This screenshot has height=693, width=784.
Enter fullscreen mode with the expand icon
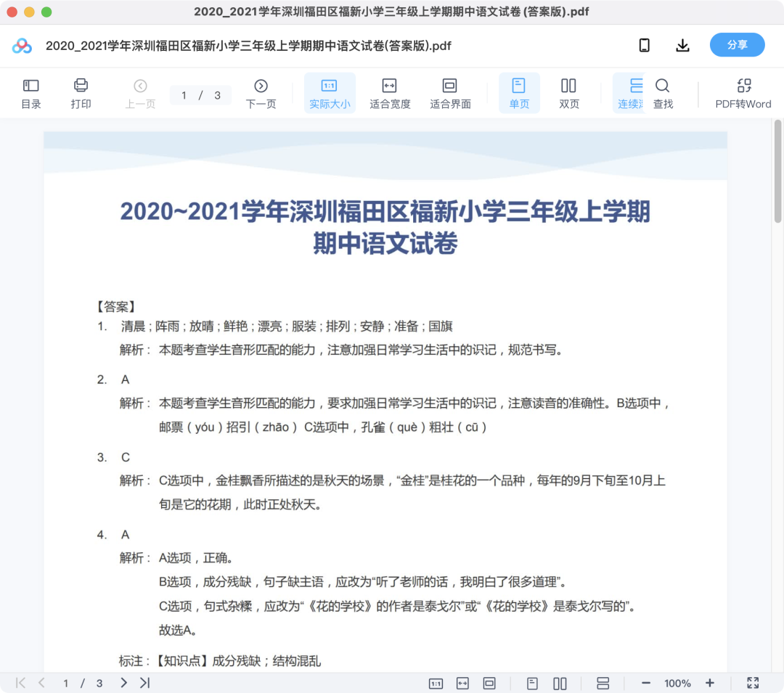pyautogui.click(x=753, y=683)
